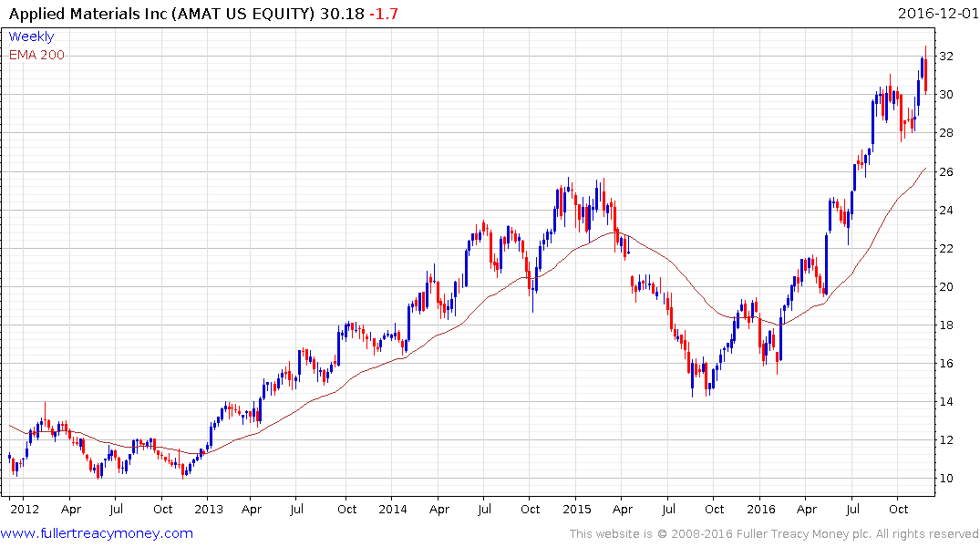Image resolution: width=980 pixels, height=547 pixels.
Task: Click the y-axis value '12'
Action: (946, 440)
